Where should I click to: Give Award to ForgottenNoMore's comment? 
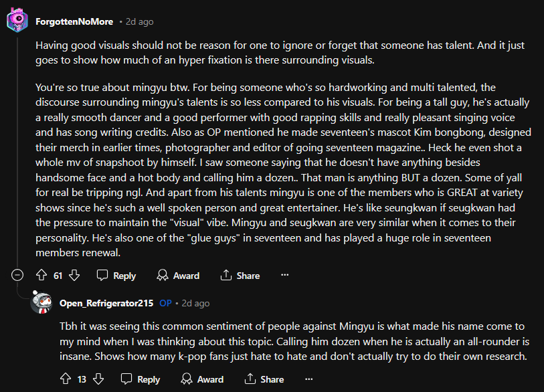(178, 276)
